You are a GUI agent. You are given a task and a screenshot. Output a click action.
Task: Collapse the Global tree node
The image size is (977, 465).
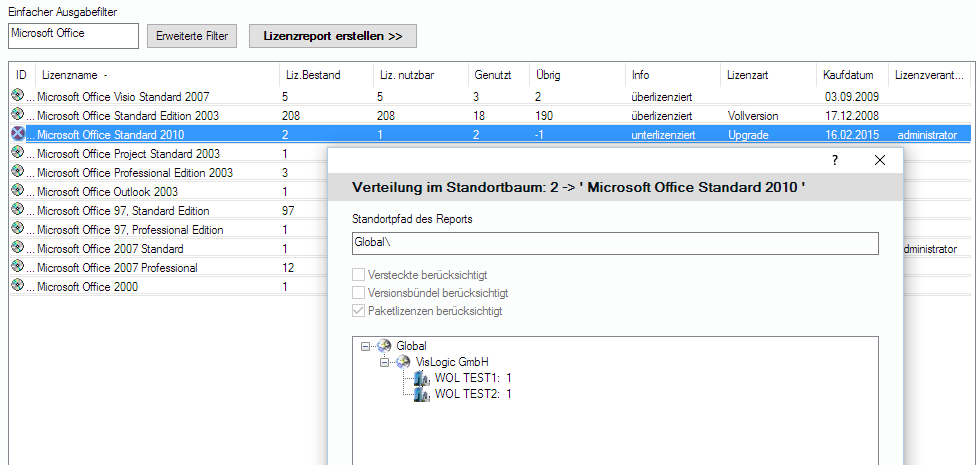pyautogui.click(x=365, y=346)
